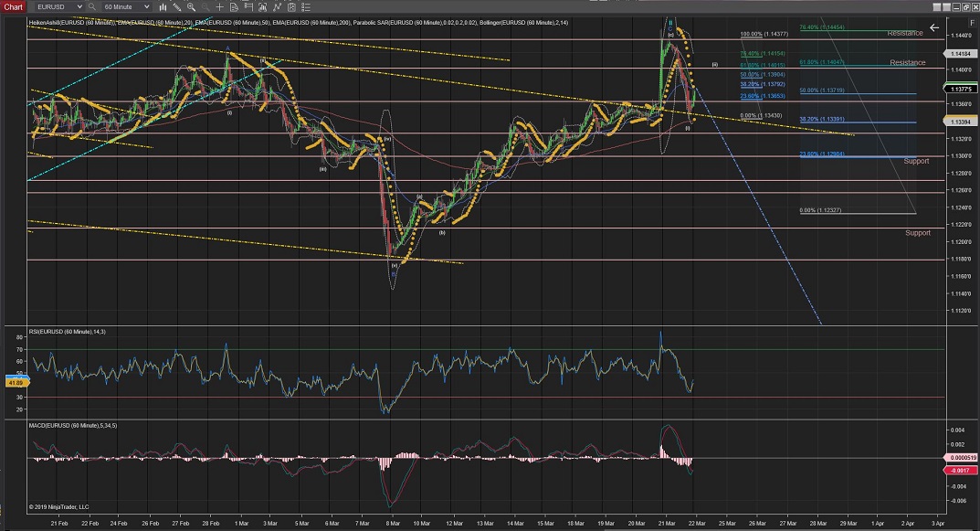Click the properties list icon
This screenshot has height=531, width=980.
[305, 6]
